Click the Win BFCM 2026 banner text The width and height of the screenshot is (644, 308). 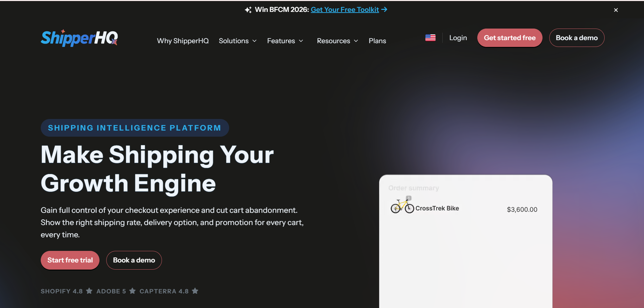click(282, 10)
